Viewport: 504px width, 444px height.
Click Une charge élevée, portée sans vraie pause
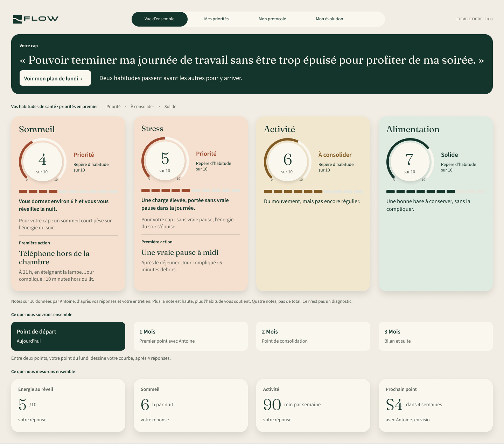[x=185, y=204]
